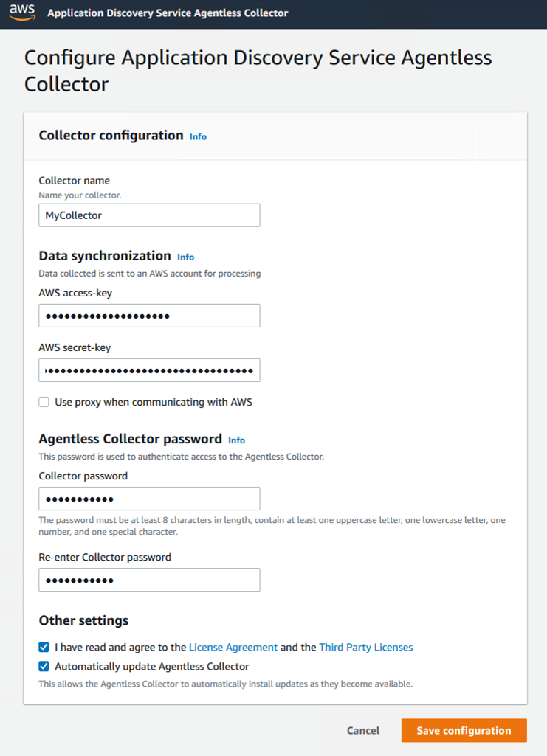Select the Re-enter Collector password field
Image resolution: width=547 pixels, height=756 pixels.
(149, 580)
